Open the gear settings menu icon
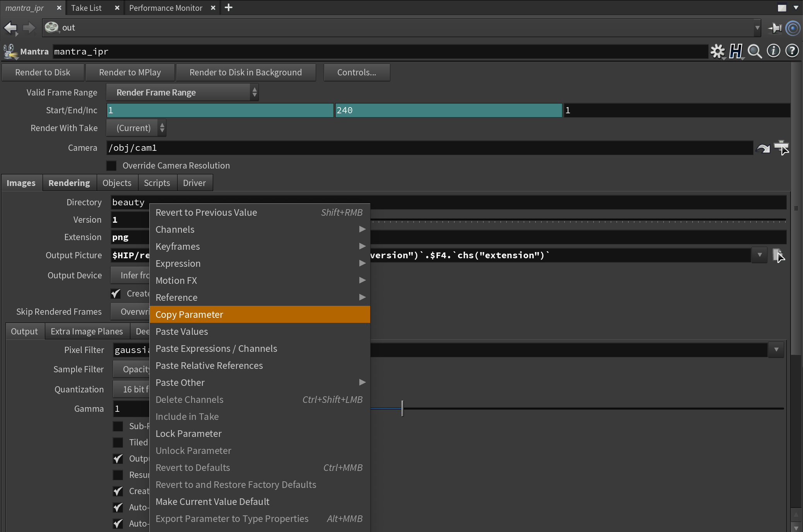This screenshot has width=803, height=532. 718,51
